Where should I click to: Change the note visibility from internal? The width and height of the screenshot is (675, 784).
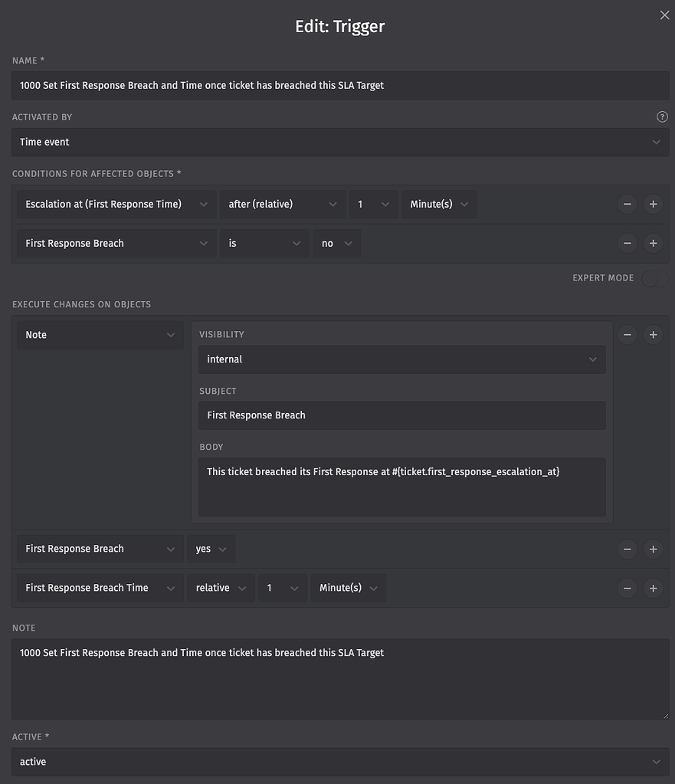[401, 359]
